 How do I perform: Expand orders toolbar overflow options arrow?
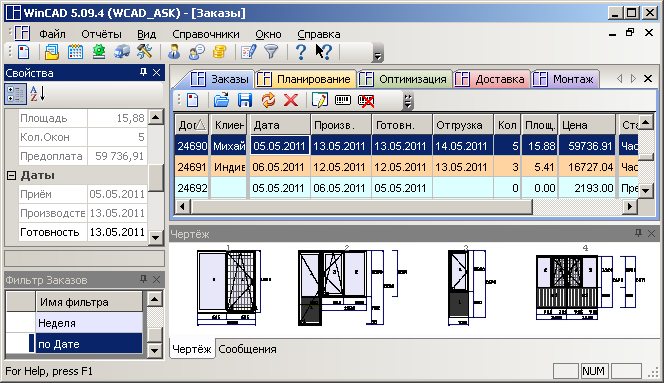(408, 101)
